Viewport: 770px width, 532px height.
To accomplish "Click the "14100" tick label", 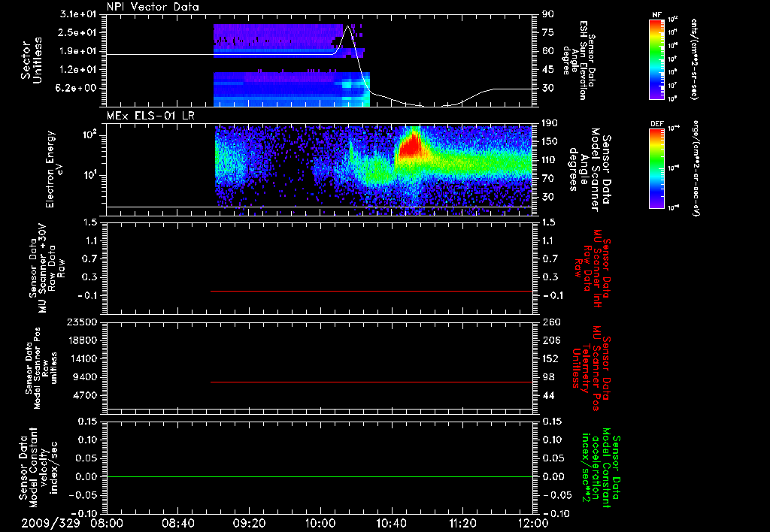I will 81,358.
